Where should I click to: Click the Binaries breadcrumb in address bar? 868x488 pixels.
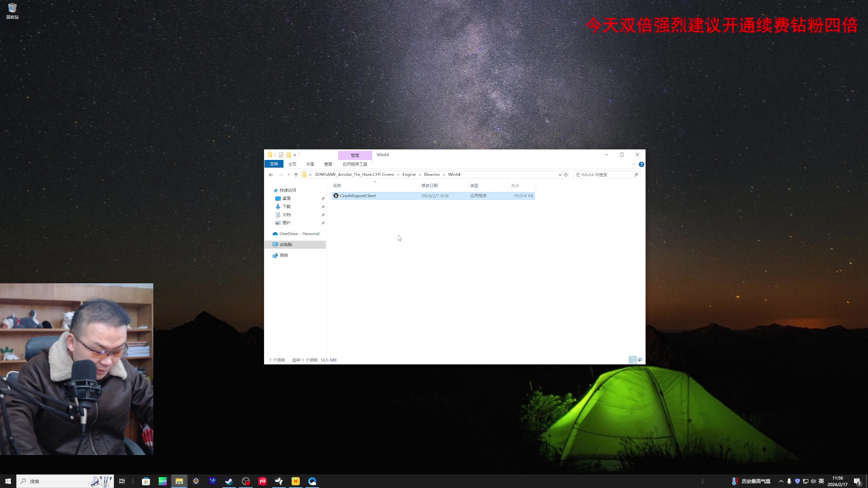click(x=431, y=174)
